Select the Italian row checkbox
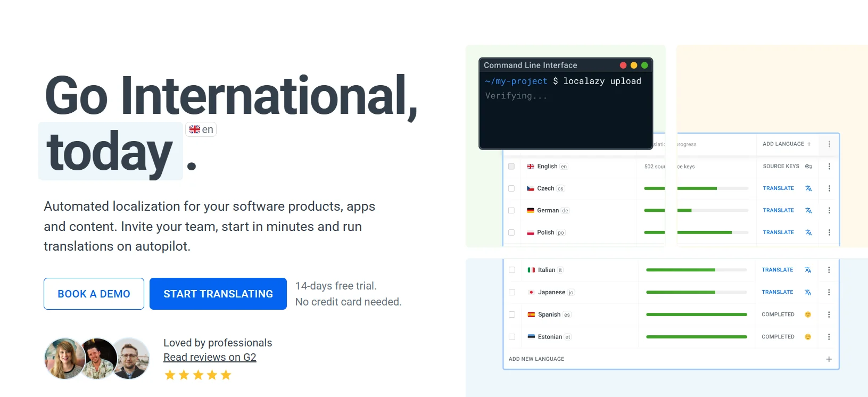The image size is (868, 397). 512,270
